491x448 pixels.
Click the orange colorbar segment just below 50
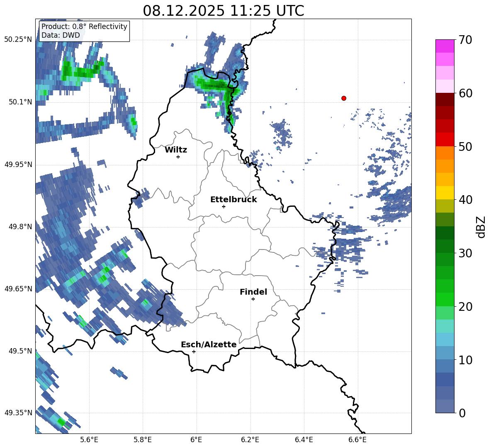[x=445, y=153]
